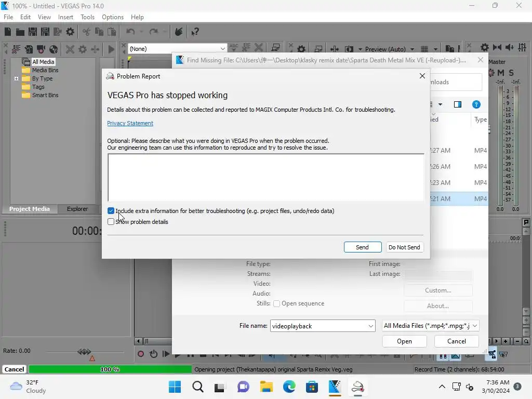Screen dimensions: 532x399
Task: Cancel project loading in status bar
Action: [x=14, y=369]
